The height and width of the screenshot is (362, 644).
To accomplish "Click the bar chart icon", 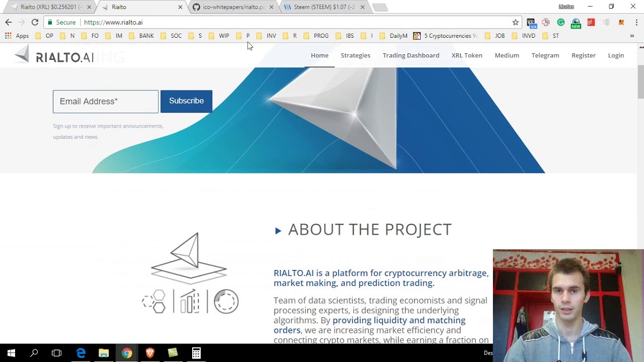I will point(190,302).
